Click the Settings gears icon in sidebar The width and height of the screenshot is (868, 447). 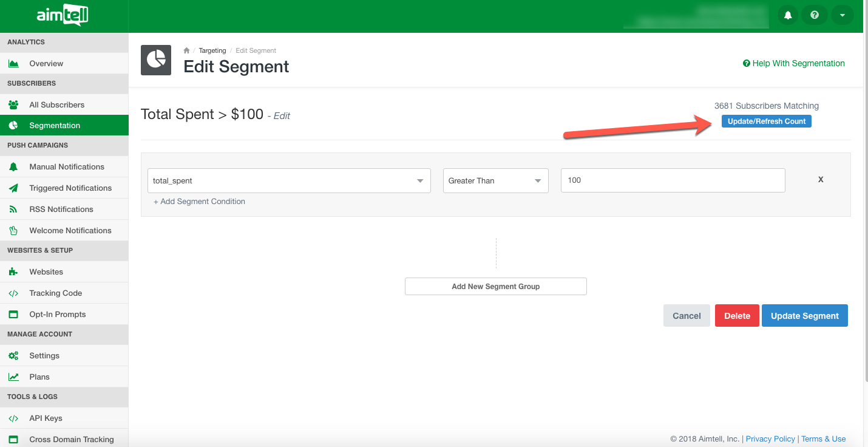pos(13,356)
